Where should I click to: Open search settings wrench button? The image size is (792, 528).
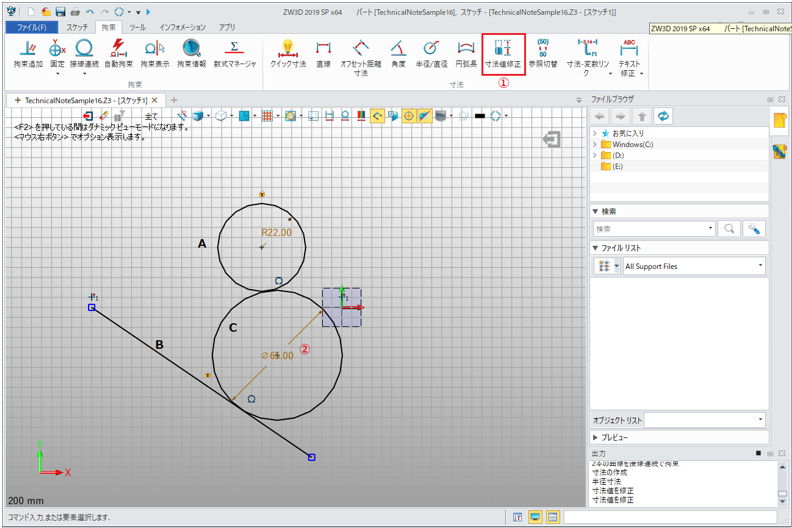click(754, 229)
